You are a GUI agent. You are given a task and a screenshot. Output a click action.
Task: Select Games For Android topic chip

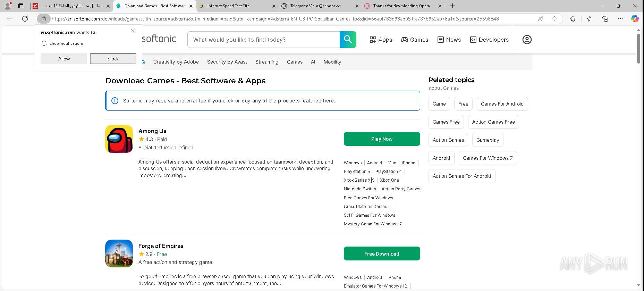tap(502, 104)
